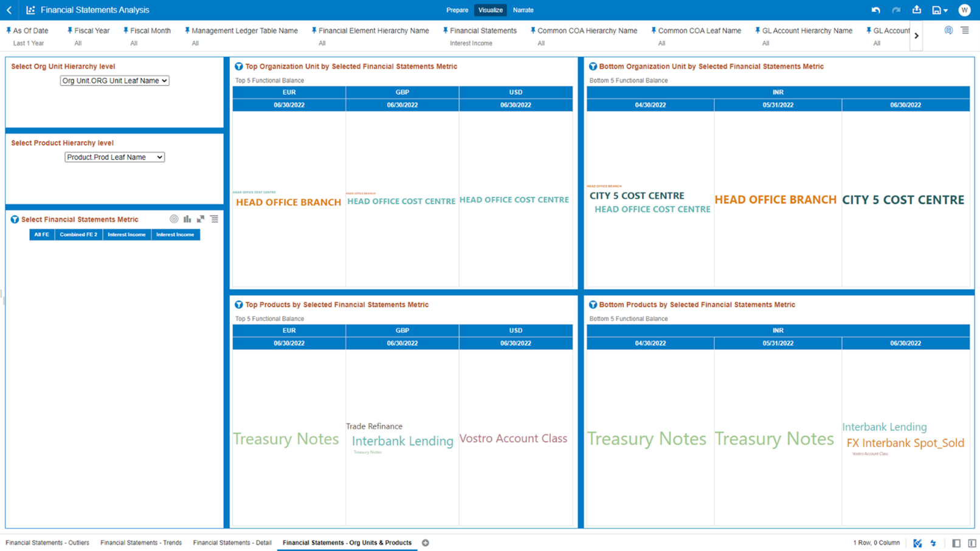Open the Org Unit.ORG Unit Leaf Name dropdown

(114, 80)
